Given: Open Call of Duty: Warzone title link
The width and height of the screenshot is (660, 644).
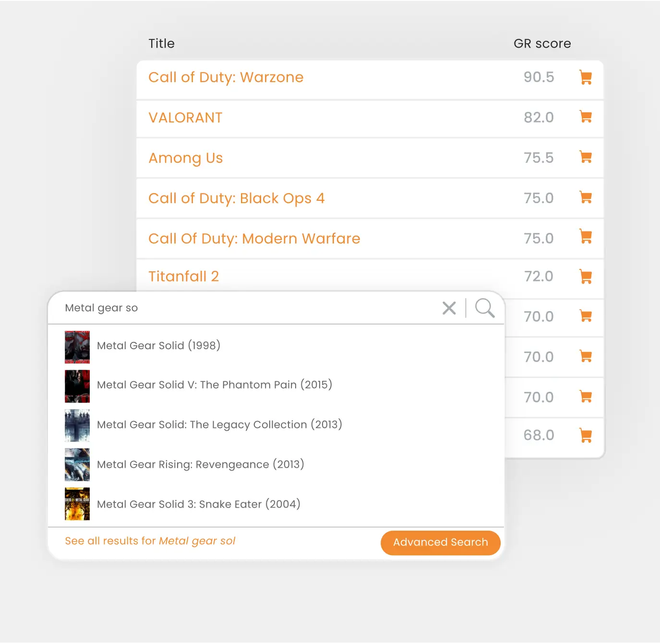Looking at the screenshot, I should tap(226, 77).
